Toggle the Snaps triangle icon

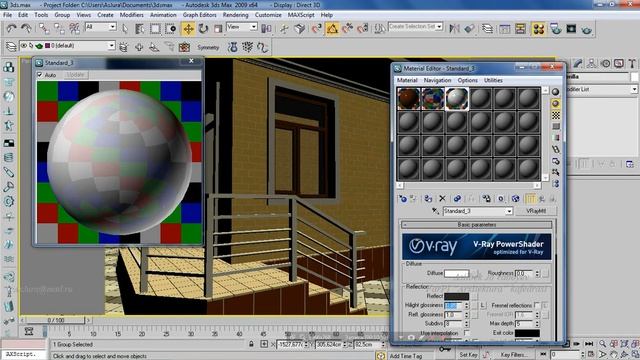(332, 29)
